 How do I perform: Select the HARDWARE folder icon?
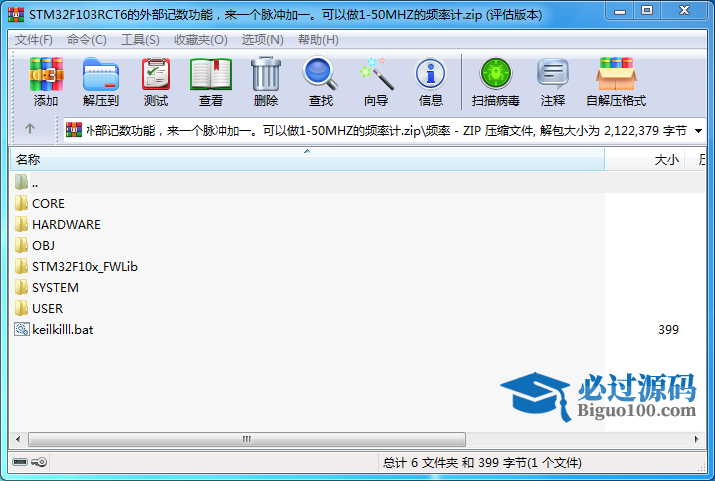click(21, 224)
